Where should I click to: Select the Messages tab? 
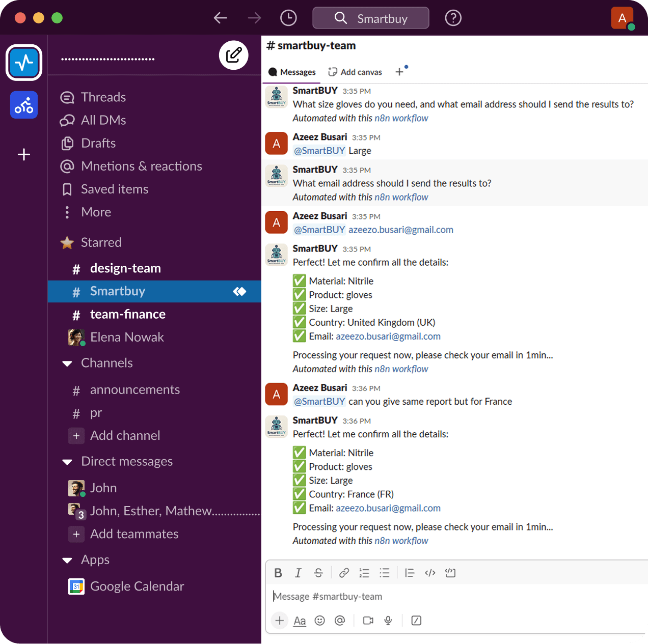[292, 72]
